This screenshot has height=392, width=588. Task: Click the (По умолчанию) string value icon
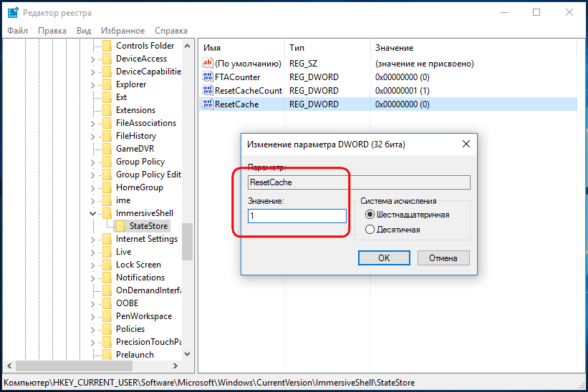point(208,63)
